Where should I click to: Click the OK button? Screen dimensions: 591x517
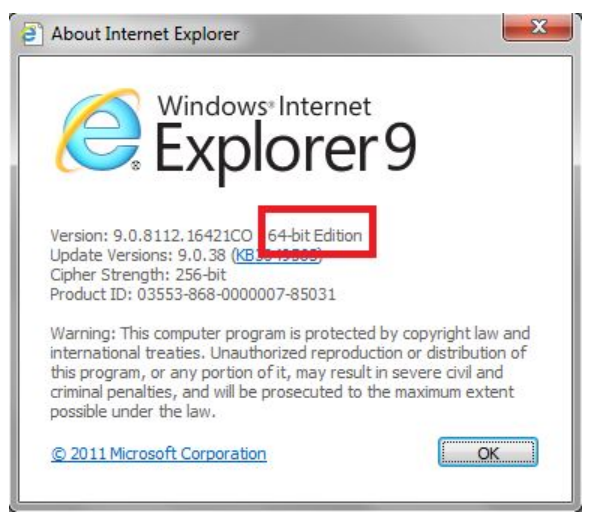488,453
